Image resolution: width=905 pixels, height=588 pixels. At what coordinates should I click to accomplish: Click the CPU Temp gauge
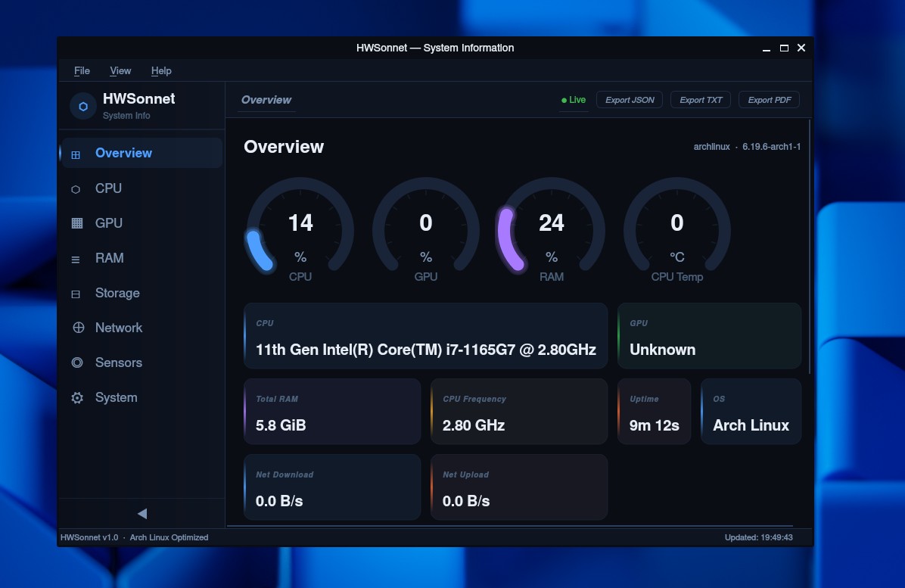[x=677, y=230]
